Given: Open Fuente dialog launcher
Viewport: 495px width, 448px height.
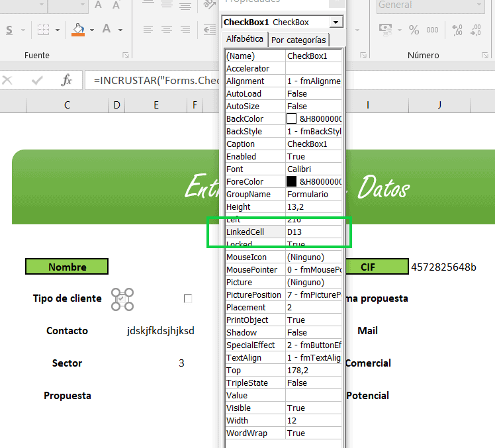Looking at the screenshot, I should pyautogui.click(x=126, y=55).
